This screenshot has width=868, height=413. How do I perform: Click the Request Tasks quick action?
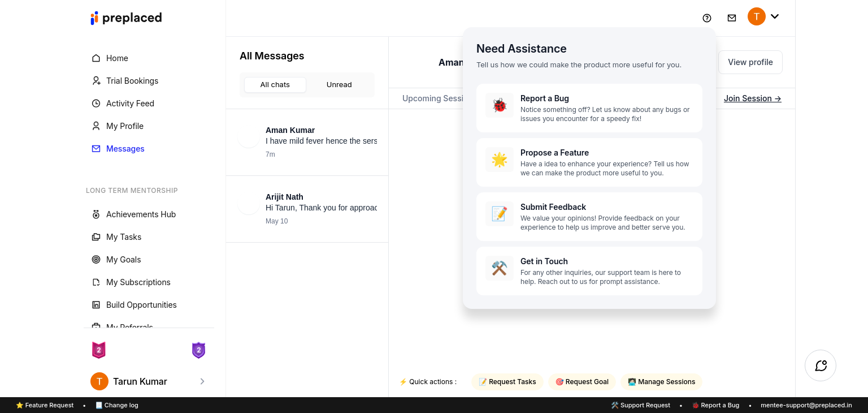pyautogui.click(x=507, y=382)
